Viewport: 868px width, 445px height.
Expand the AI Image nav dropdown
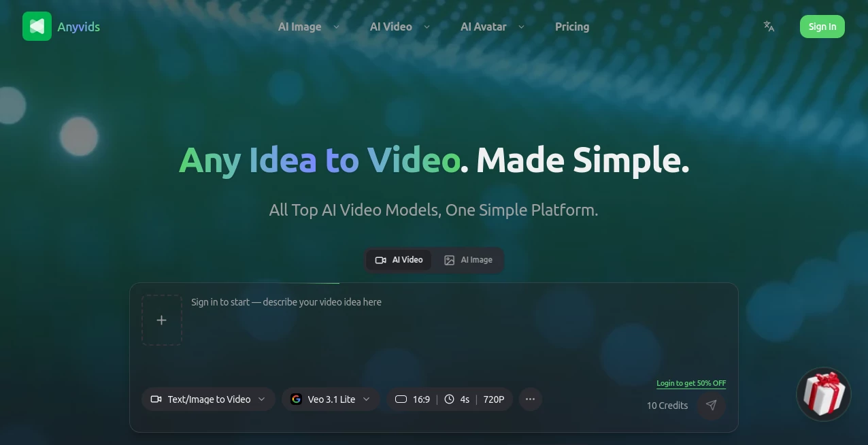309,27
